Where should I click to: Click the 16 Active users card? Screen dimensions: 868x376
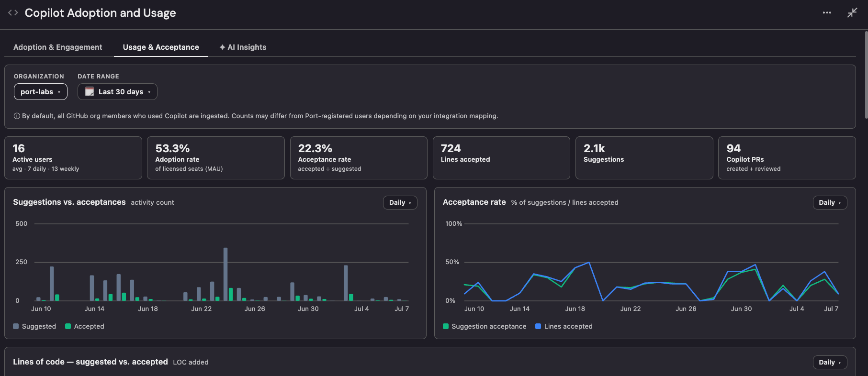(73, 158)
